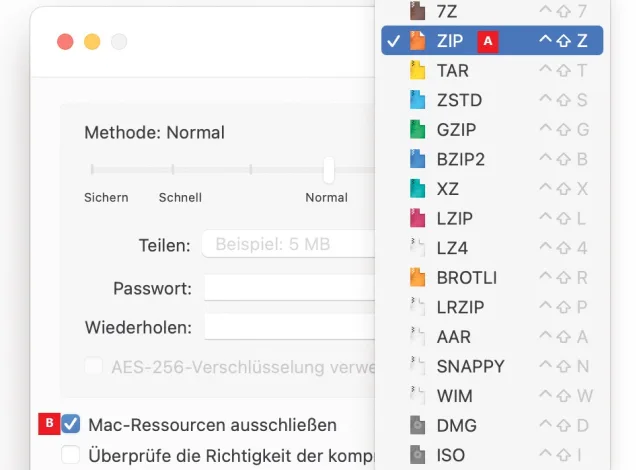Select SNAPPY in the format dropdown
Viewport: 640px width, 470px height.
[470, 366]
